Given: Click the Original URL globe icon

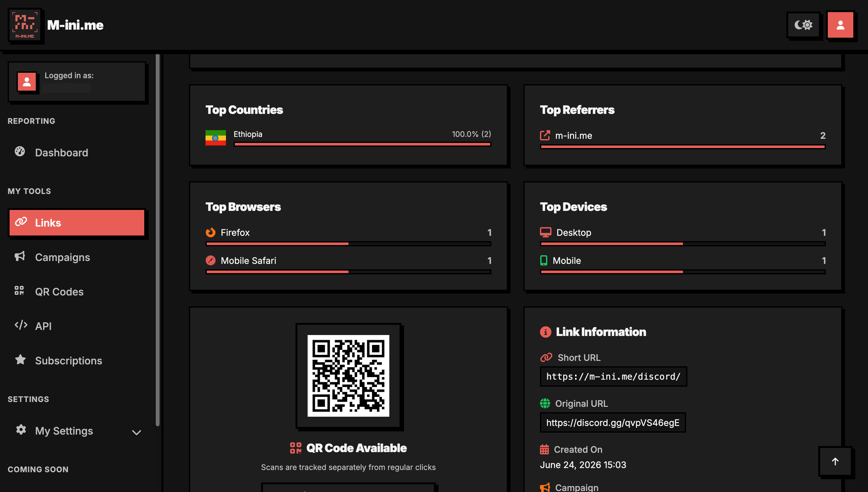Looking at the screenshot, I should pyautogui.click(x=545, y=403).
